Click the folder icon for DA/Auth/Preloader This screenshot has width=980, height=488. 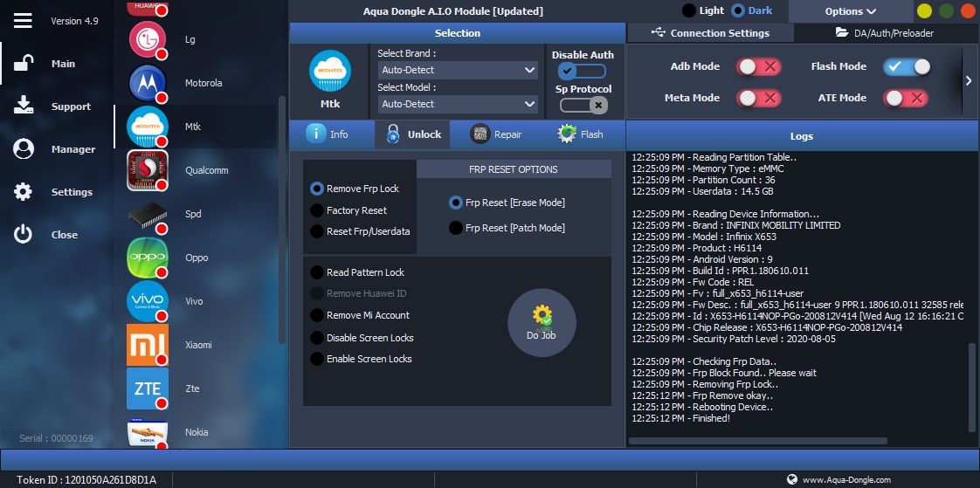click(842, 32)
